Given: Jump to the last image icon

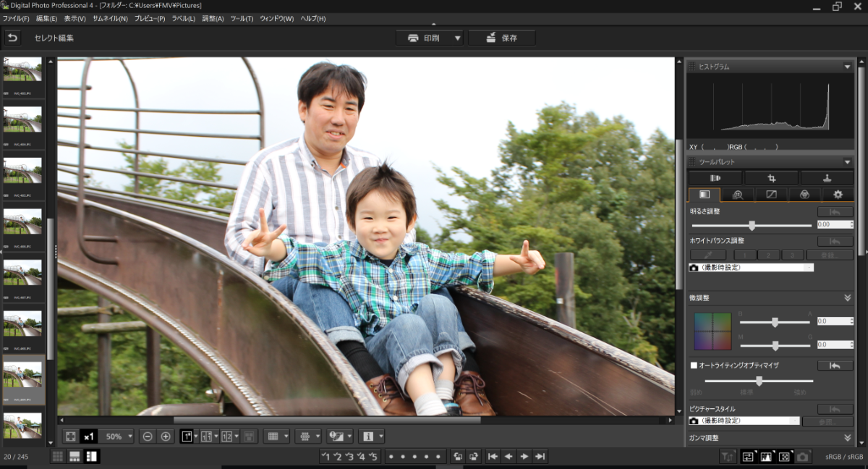Looking at the screenshot, I should (540, 456).
